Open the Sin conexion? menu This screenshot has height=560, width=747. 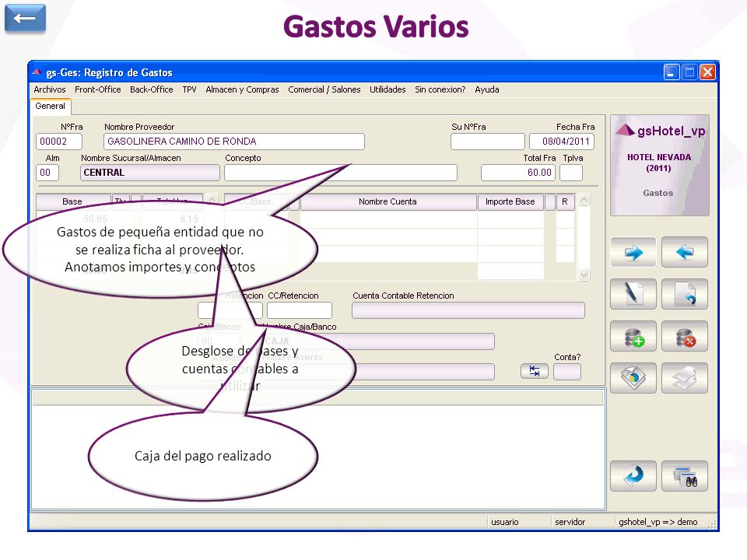(x=440, y=89)
